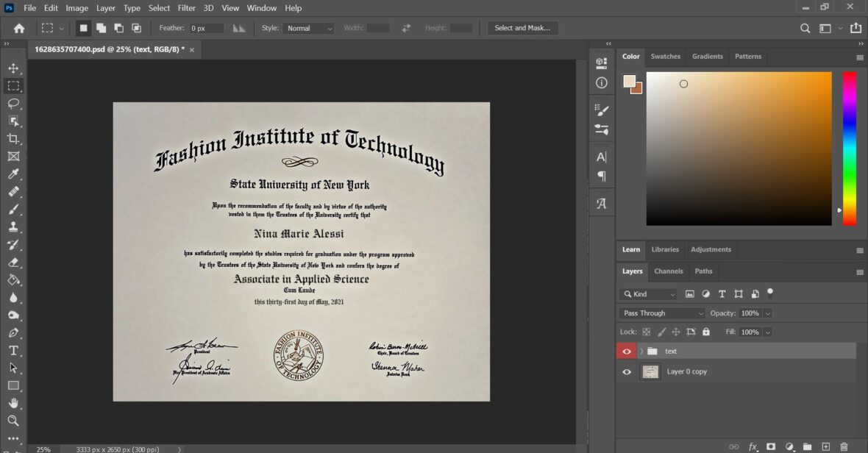Open the Filter menu
The image size is (868, 453).
pos(186,8)
